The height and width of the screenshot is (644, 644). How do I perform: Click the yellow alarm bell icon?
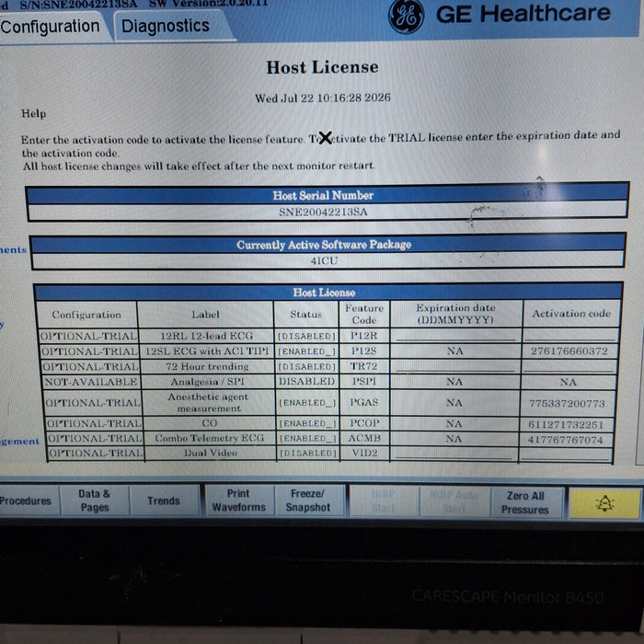click(x=604, y=503)
